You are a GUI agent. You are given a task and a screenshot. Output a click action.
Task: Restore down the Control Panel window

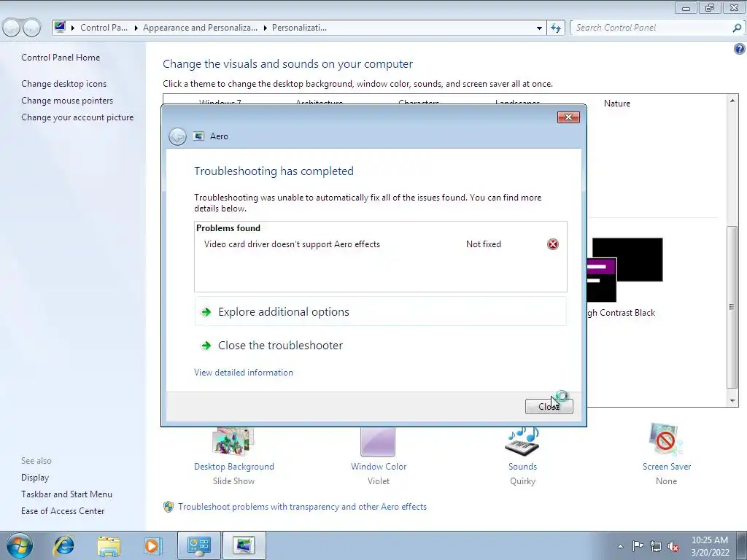coord(710,7)
